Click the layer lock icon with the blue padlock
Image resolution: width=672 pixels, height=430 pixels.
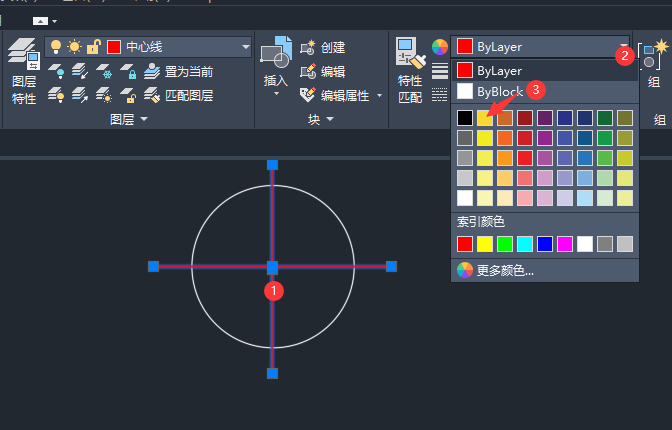128,71
